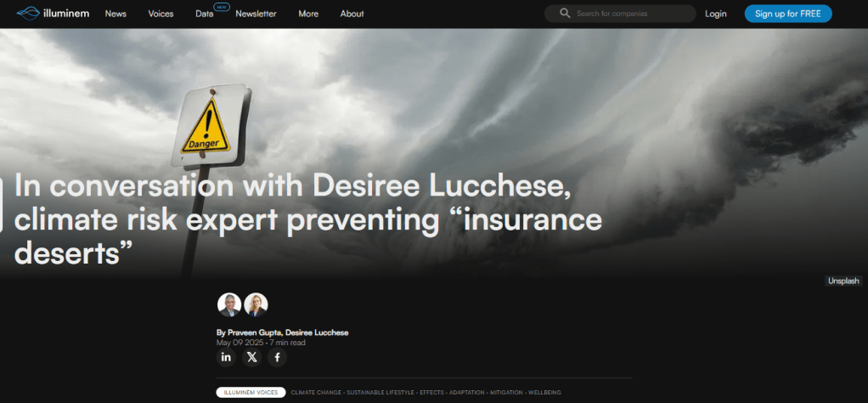Open the News menu item

[116, 14]
